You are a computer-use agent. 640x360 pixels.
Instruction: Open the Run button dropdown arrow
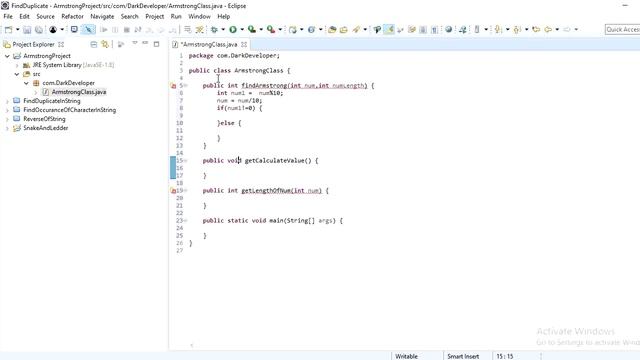click(x=242, y=29)
